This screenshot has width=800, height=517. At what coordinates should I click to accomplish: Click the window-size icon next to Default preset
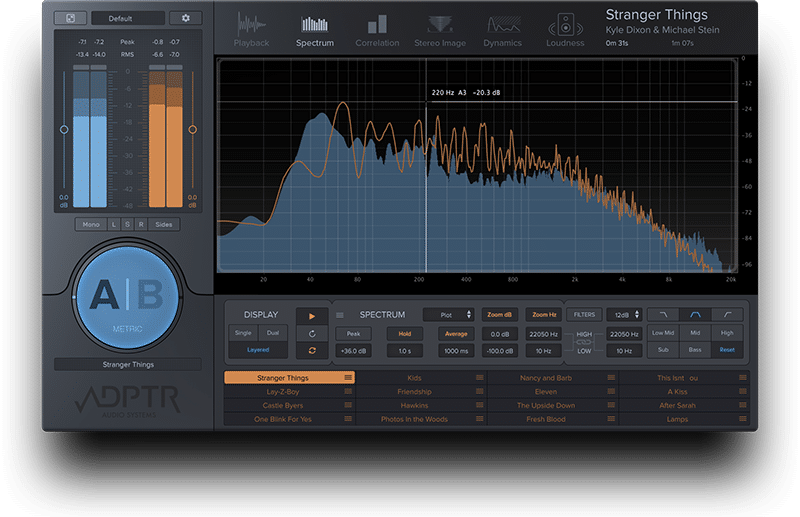(x=70, y=18)
